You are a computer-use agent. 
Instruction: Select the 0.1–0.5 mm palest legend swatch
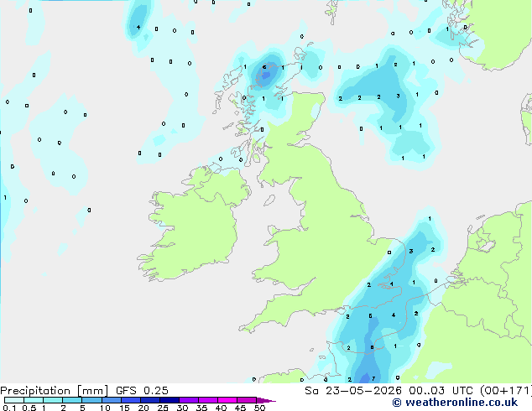tap(14, 400)
